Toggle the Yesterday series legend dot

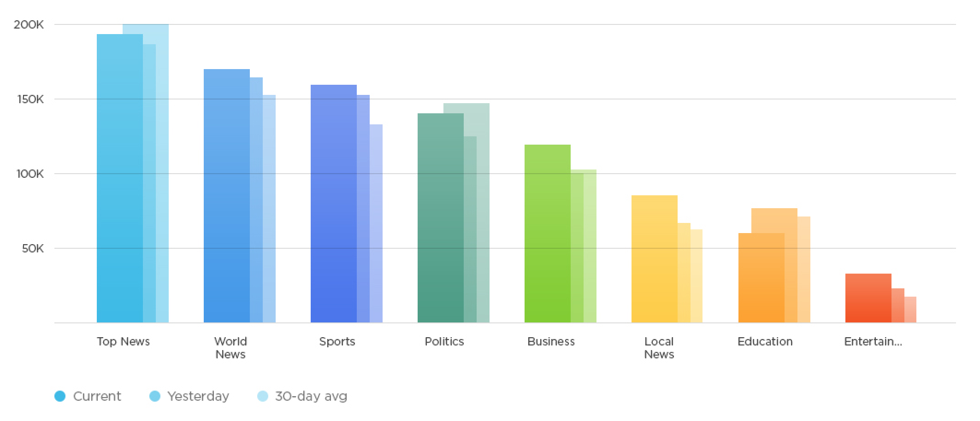point(155,396)
